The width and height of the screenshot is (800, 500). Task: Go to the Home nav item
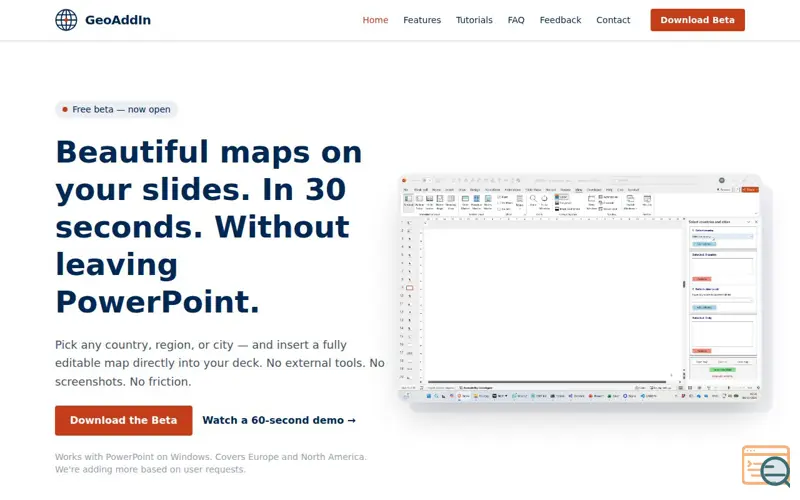click(375, 20)
